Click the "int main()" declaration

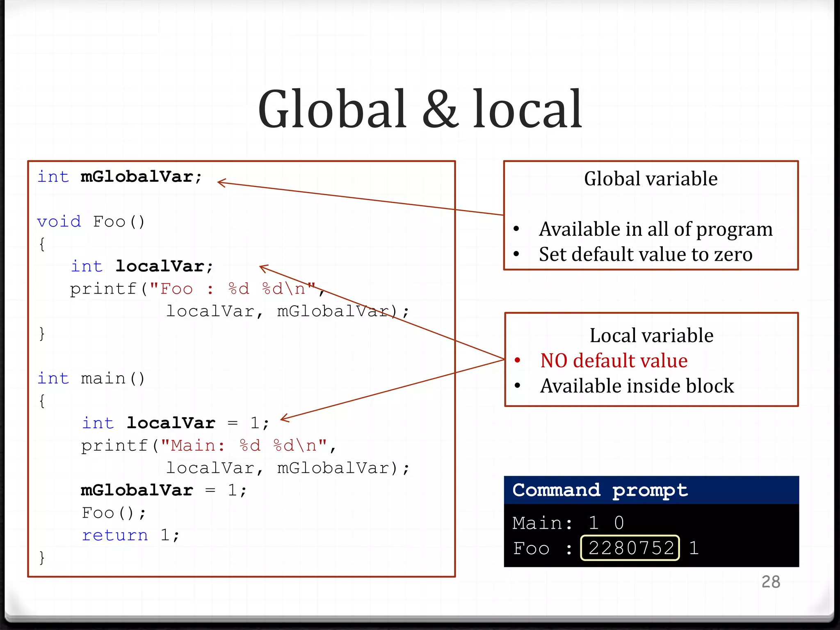coord(91,378)
